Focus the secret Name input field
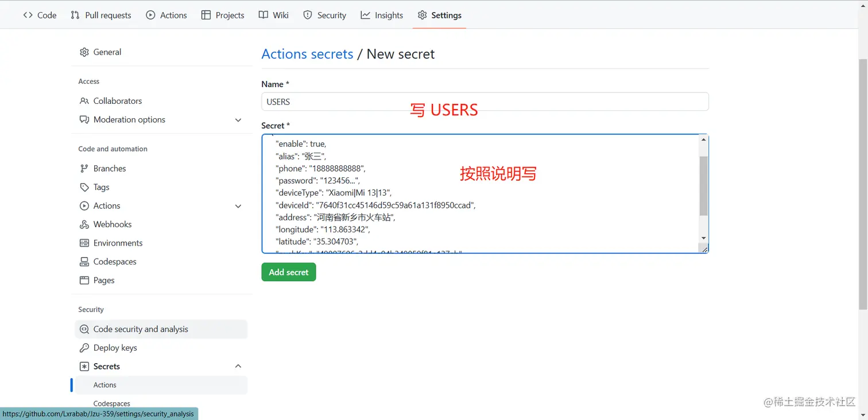The height and width of the screenshot is (420, 868). tap(485, 102)
